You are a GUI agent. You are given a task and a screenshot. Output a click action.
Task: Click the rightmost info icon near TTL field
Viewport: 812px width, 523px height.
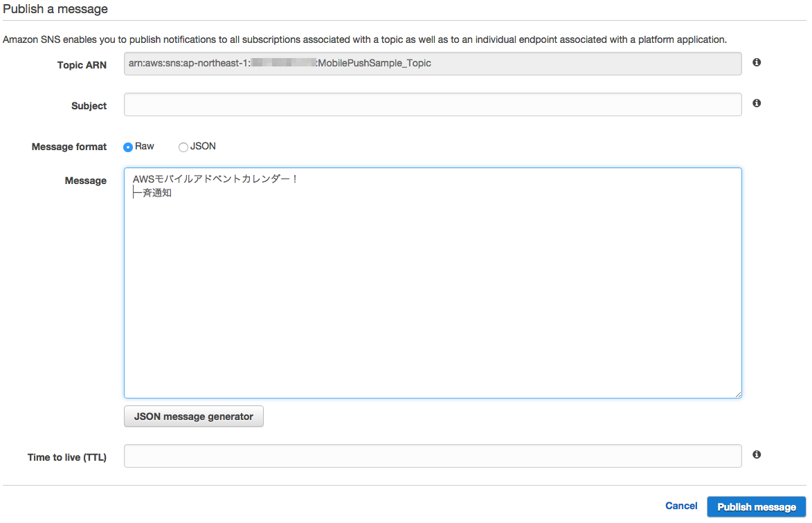[x=756, y=454]
